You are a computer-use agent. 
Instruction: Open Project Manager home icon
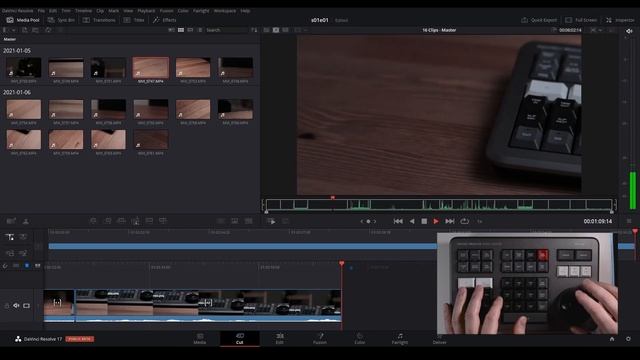click(612, 339)
